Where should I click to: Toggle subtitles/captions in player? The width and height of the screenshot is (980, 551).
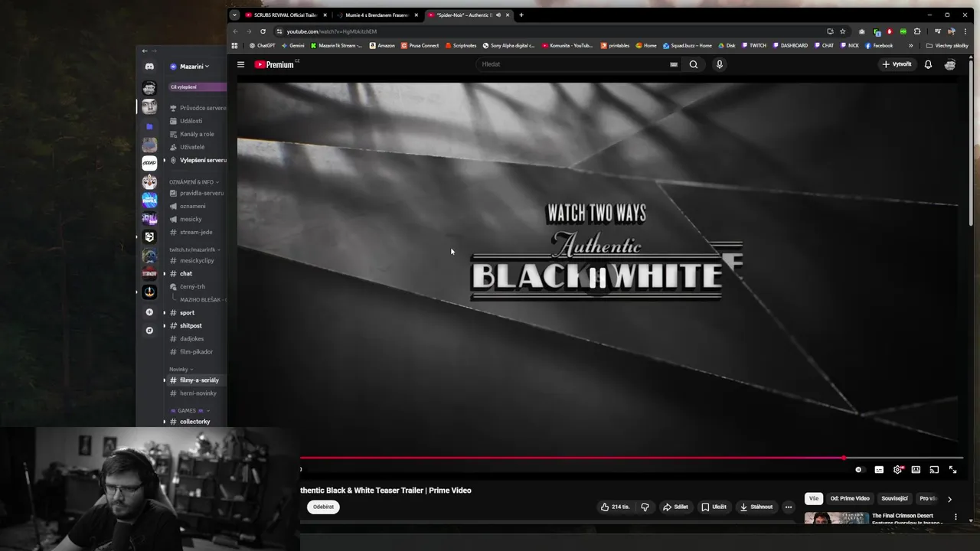tap(879, 470)
